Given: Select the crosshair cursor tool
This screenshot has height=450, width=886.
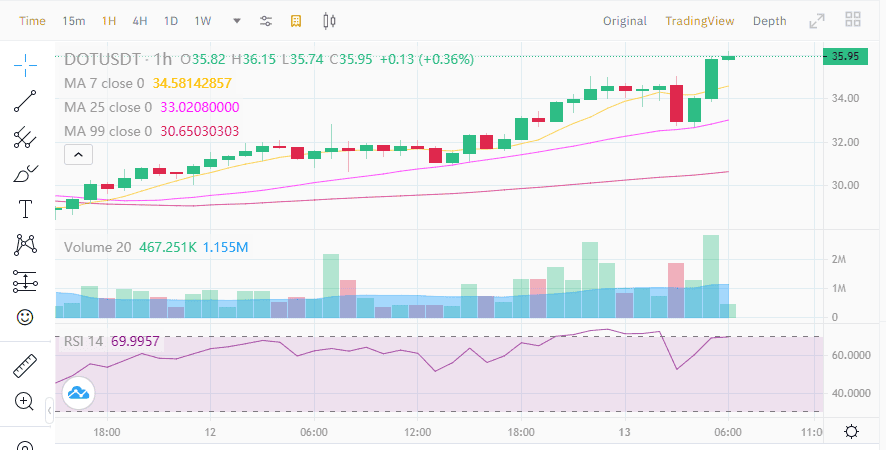Looking at the screenshot, I should (25, 66).
